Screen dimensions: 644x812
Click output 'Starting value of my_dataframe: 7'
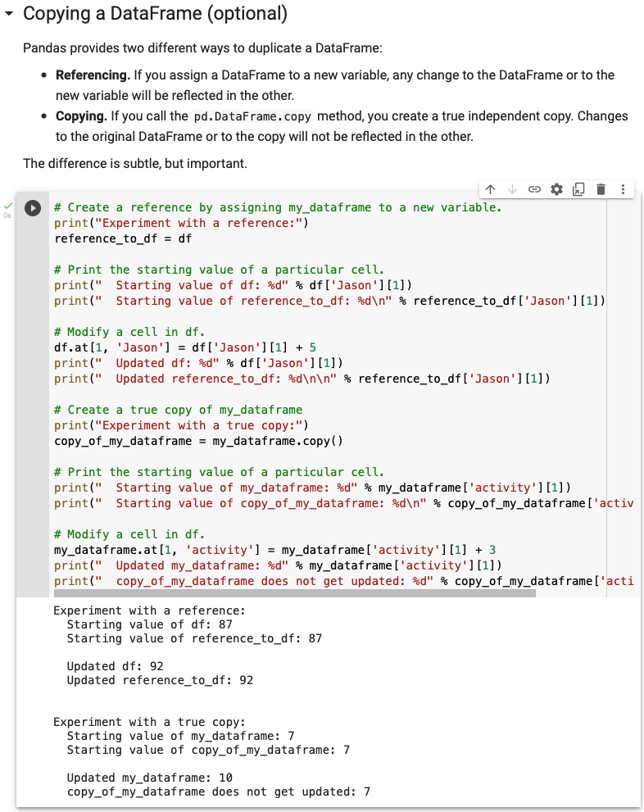pyautogui.click(x=181, y=736)
